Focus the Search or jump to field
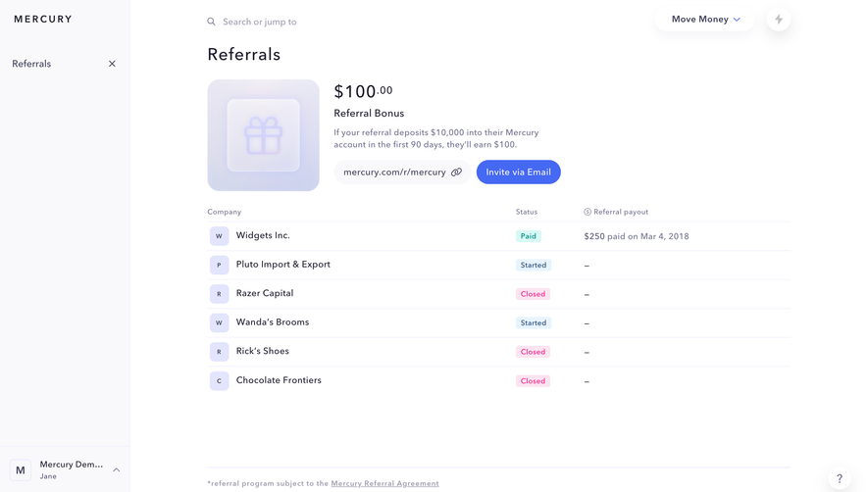The image size is (868, 492). pyautogui.click(x=260, y=22)
